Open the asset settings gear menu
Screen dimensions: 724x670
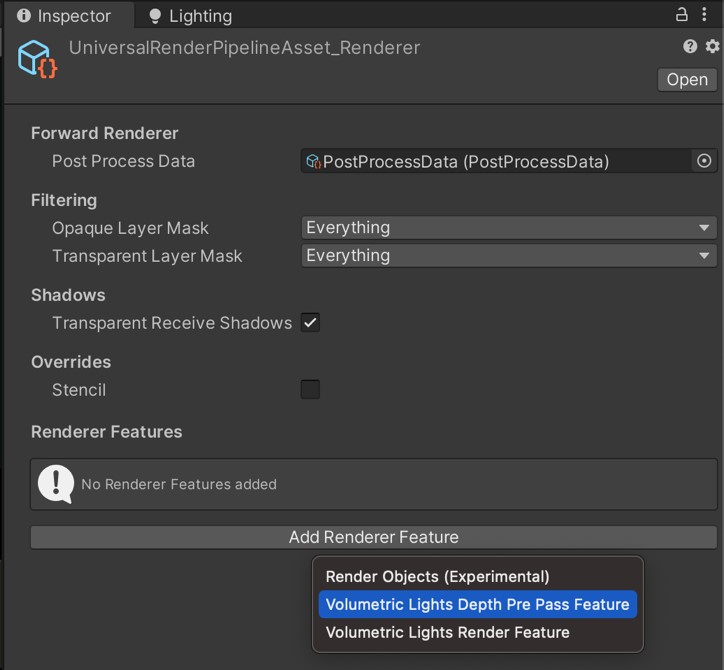tap(712, 46)
